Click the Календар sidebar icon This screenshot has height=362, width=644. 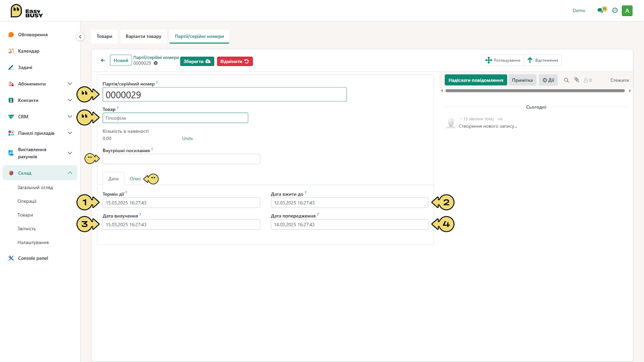(x=11, y=51)
